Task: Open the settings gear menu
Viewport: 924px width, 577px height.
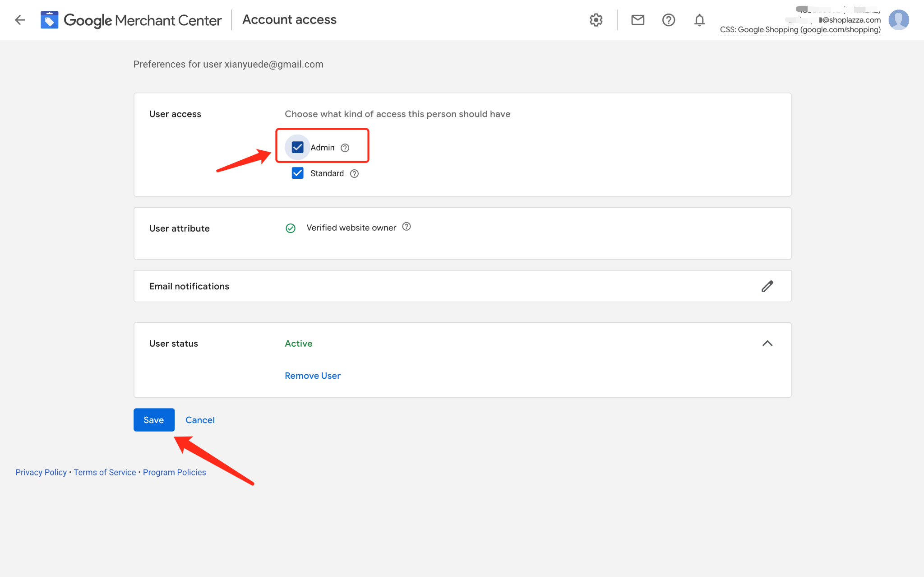Action: point(596,20)
